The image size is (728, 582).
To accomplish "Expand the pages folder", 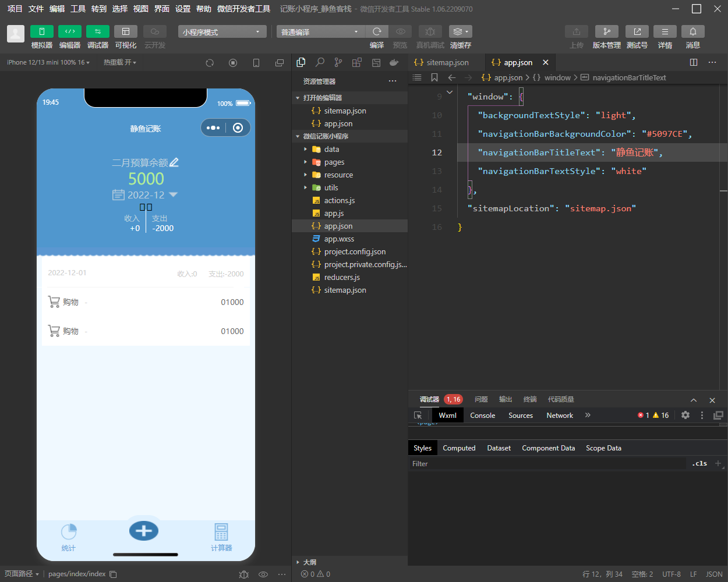I will 334,162.
